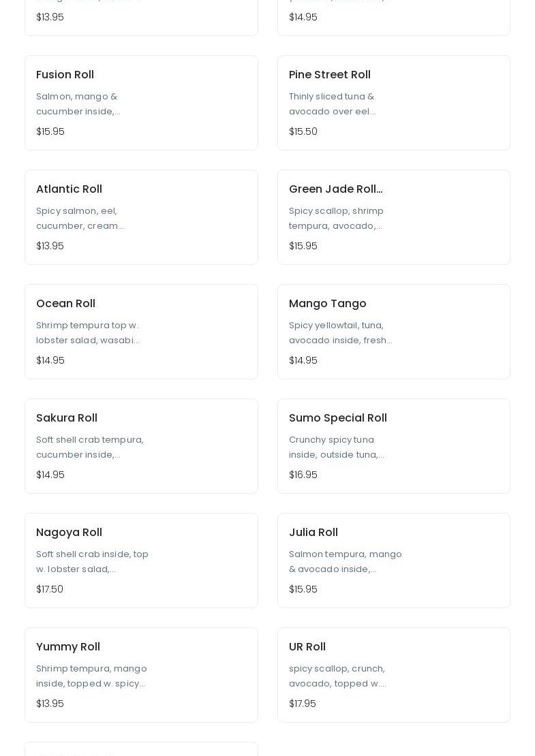Click Ocean Roll's shrimp tempura description
The image size is (535, 756).
(x=88, y=333)
